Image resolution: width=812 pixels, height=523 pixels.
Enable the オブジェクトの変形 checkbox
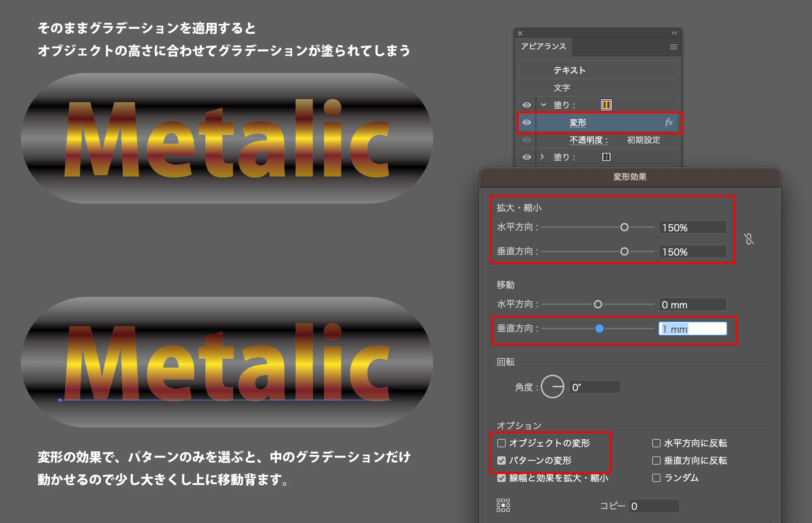tap(502, 443)
